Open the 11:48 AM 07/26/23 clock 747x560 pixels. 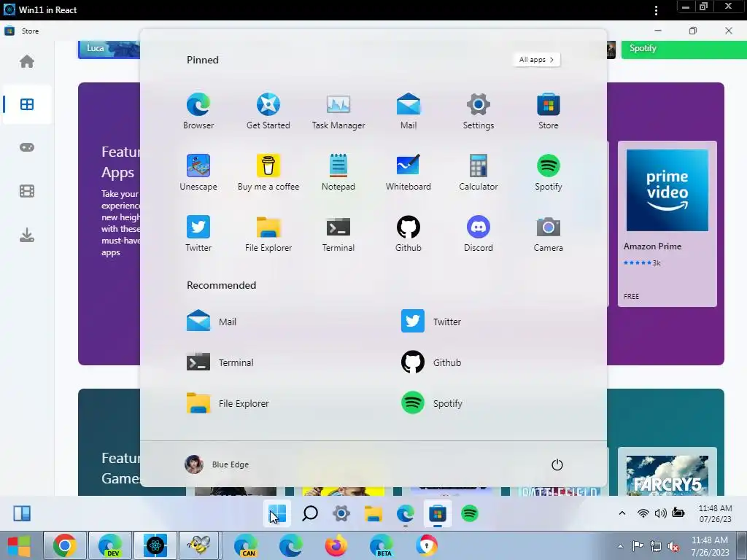coord(715,514)
